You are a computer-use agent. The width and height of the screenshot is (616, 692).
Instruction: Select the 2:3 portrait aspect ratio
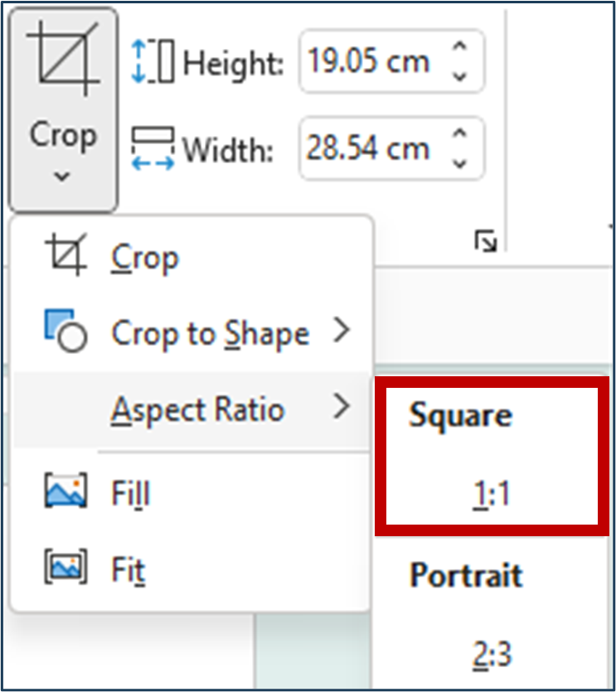click(x=492, y=655)
